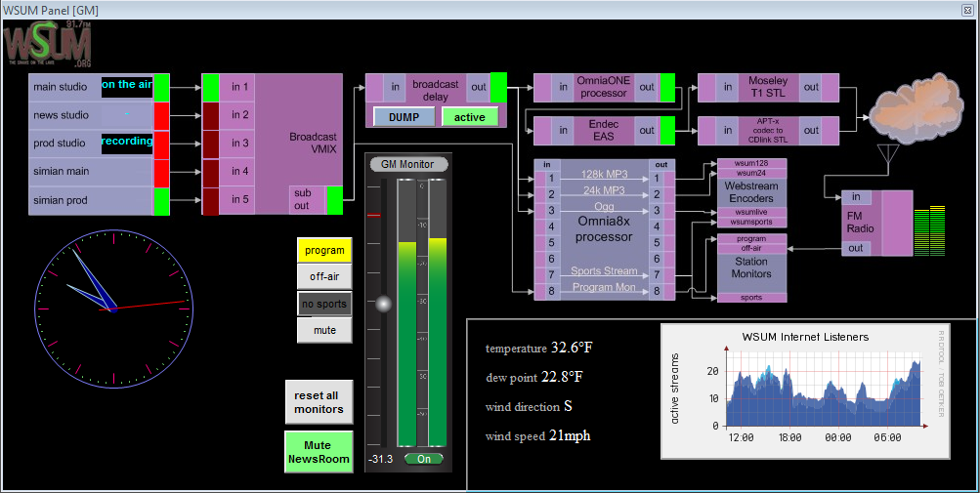This screenshot has width=980, height=493.
Task: Click the Station Monitors sports input
Action: [x=751, y=298]
